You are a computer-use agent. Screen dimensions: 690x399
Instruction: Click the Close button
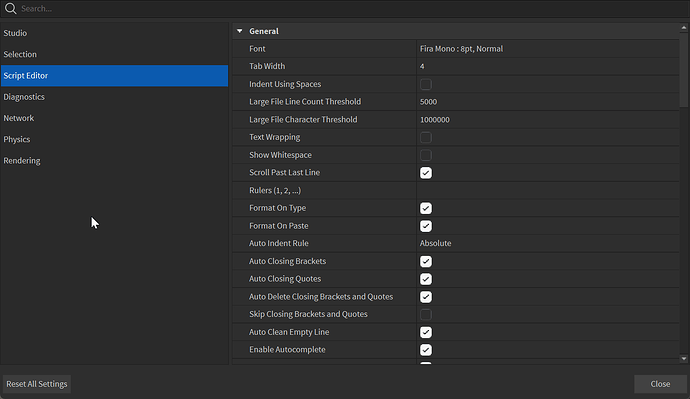[x=660, y=384]
